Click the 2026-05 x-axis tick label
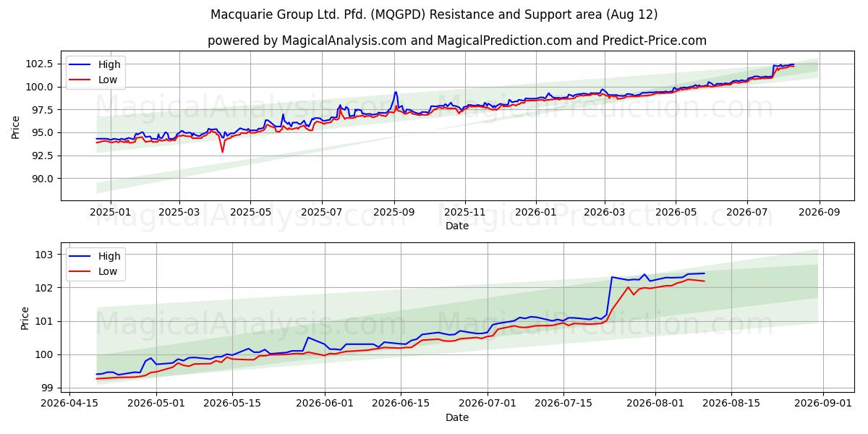Image resolution: width=868 pixels, height=434 pixels. coord(676,213)
